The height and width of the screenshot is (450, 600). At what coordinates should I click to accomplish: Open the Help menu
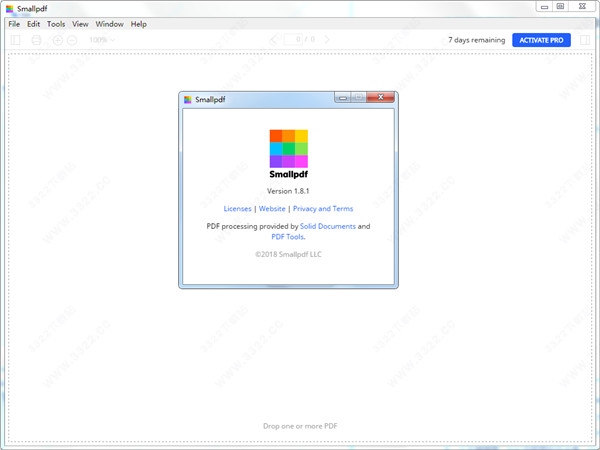[x=139, y=24]
